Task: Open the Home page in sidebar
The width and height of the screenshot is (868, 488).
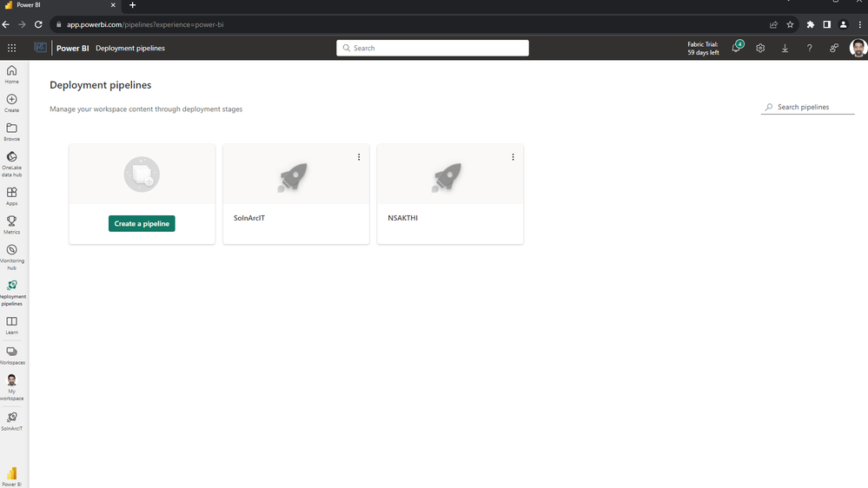Action: pyautogui.click(x=11, y=74)
